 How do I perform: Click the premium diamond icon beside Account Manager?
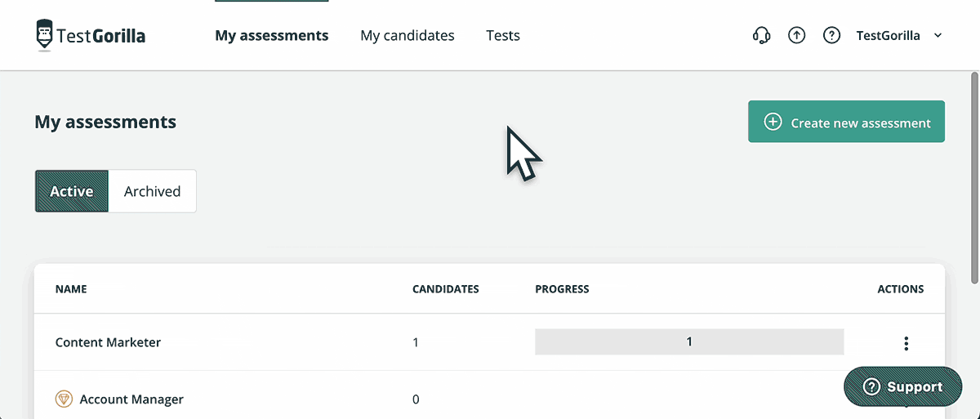[64, 399]
